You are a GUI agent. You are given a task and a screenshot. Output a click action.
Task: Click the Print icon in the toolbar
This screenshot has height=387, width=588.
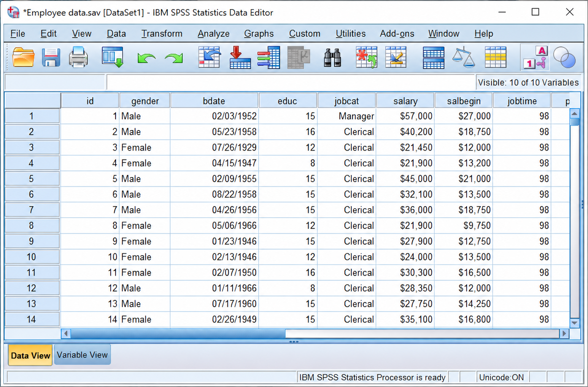tap(78, 58)
